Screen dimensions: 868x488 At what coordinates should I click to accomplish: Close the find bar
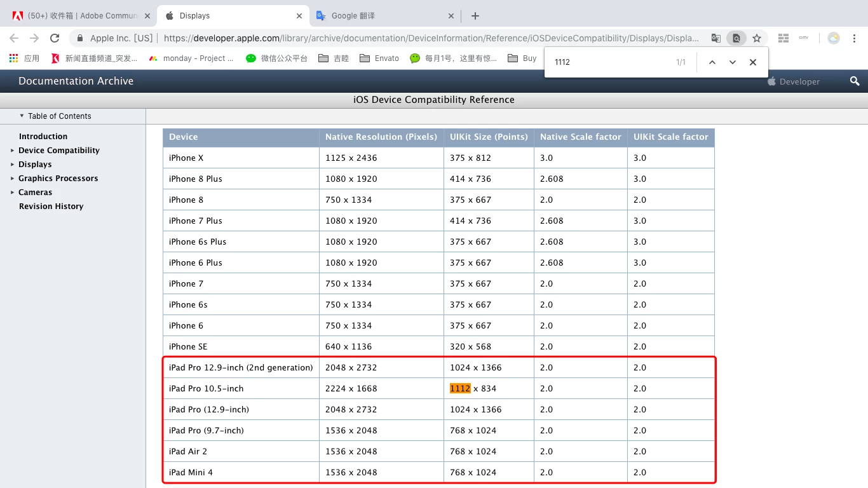(753, 62)
